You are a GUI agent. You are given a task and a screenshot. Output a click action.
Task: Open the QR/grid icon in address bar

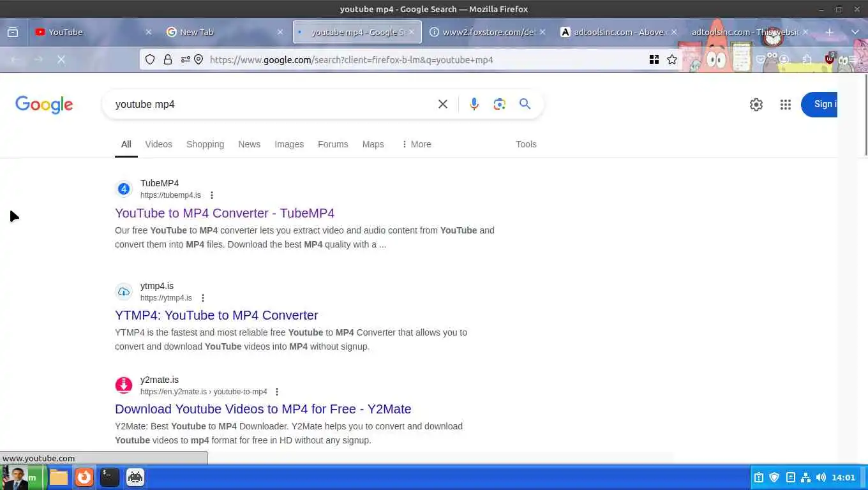click(654, 59)
